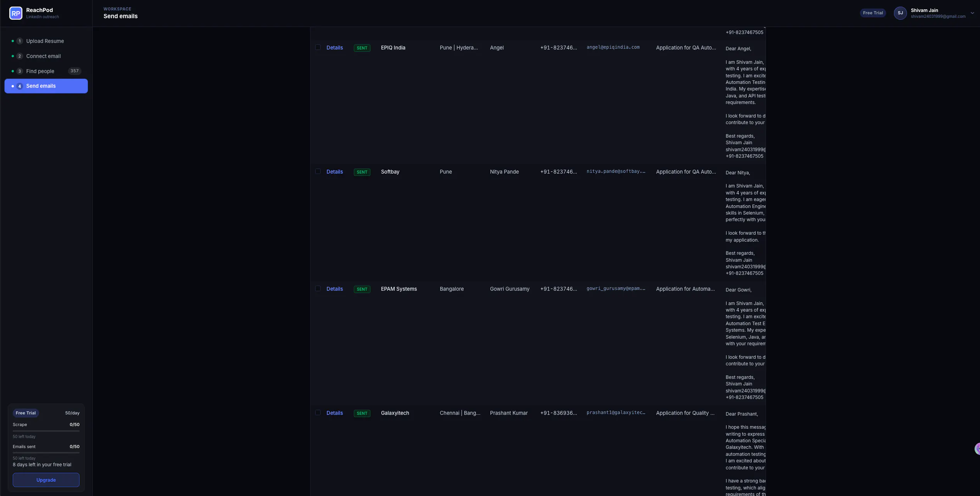Viewport: 980px width, 496px height.
Task: Click the SENT badge on the EPIQ India row
Action: [x=362, y=48]
